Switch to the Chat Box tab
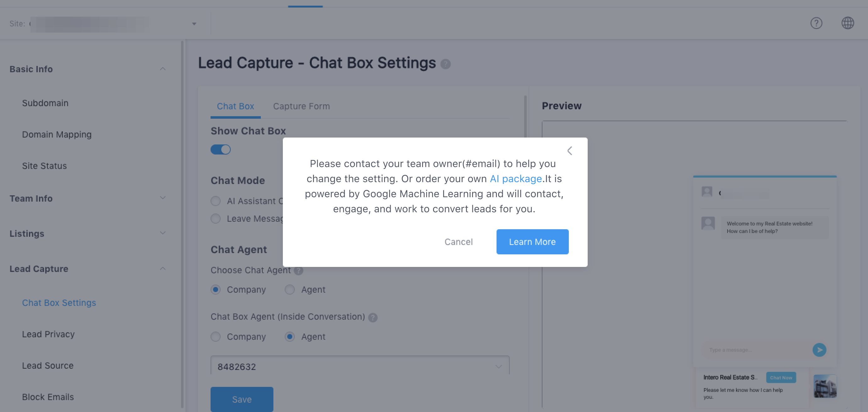This screenshot has width=868, height=412. pyautogui.click(x=235, y=106)
